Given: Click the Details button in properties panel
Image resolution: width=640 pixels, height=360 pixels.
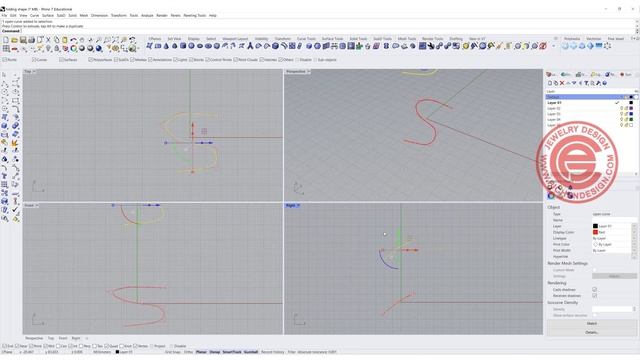Looking at the screenshot, I should [x=591, y=332].
